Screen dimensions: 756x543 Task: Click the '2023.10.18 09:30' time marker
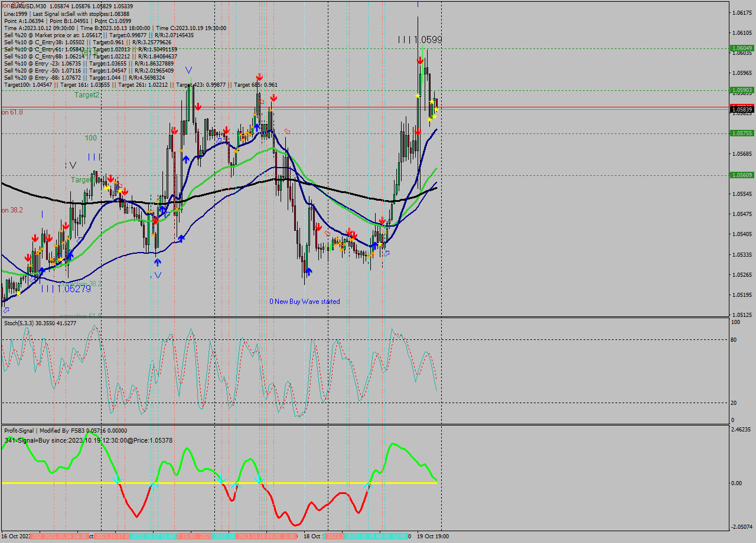tap(259, 537)
